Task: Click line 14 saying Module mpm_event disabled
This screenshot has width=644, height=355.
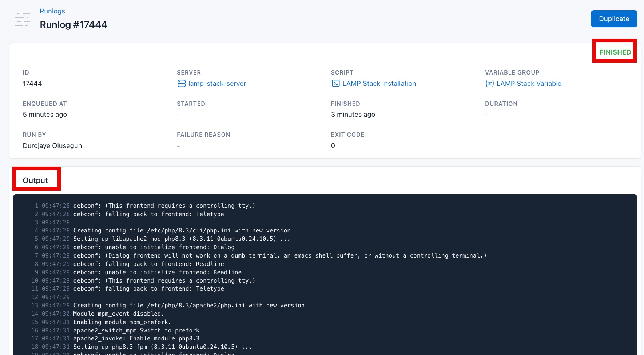Action: tap(119, 314)
